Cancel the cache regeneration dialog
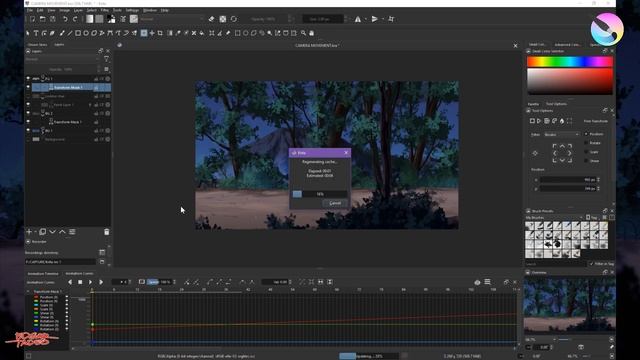This screenshot has height=360, width=640. (x=335, y=203)
